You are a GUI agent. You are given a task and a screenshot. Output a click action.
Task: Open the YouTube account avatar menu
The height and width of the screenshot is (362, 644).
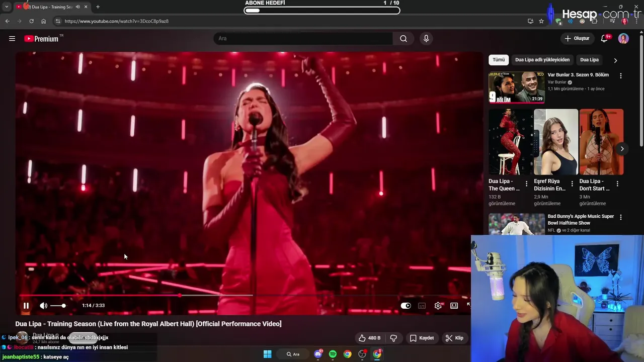pos(623,39)
